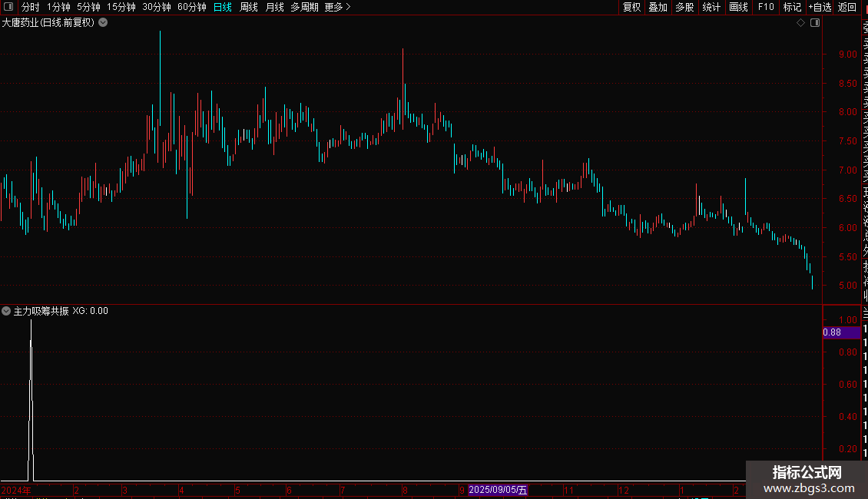Click the diamond marker icon
868x499 pixels.
coord(800,23)
